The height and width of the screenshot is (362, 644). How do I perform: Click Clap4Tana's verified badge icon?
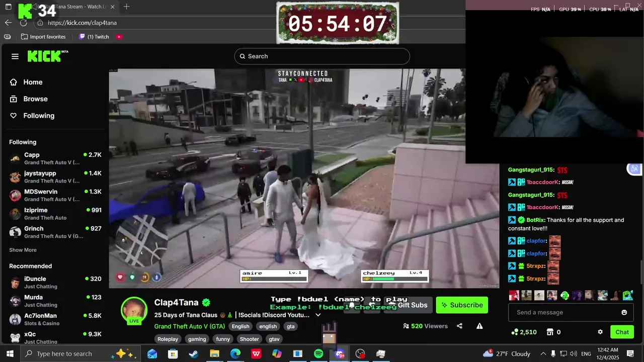206,303
